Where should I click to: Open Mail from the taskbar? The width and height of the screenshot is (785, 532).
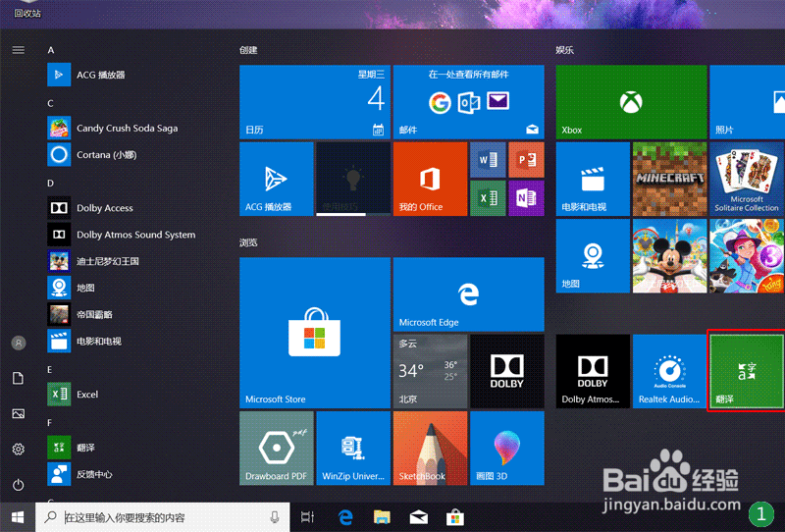click(x=419, y=517)
